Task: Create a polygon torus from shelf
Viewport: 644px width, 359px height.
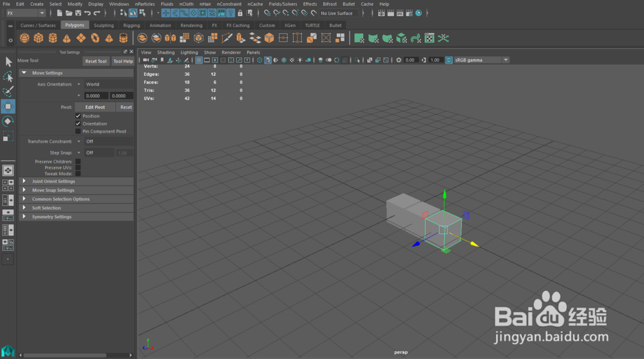Action: [x=95, y=38]
